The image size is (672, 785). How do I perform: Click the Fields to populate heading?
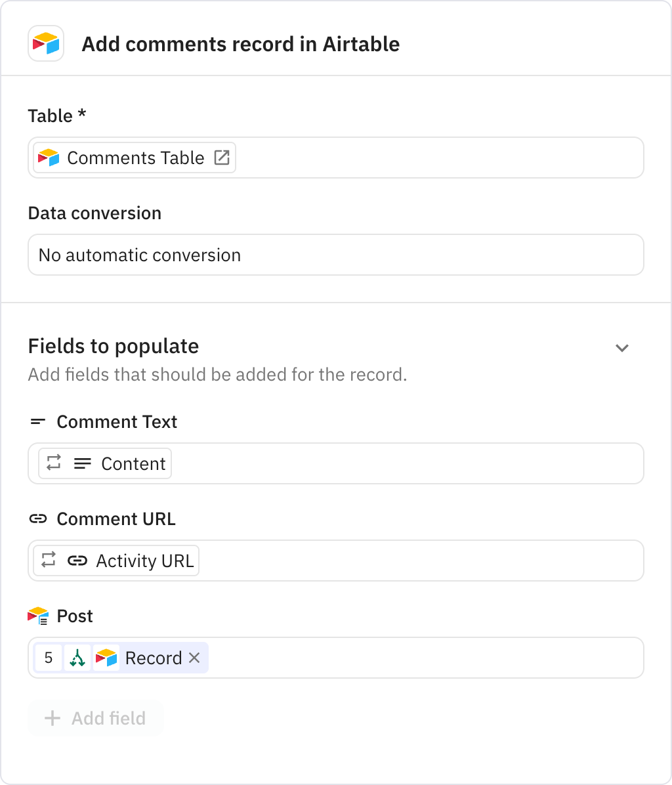tap(113, 346)
